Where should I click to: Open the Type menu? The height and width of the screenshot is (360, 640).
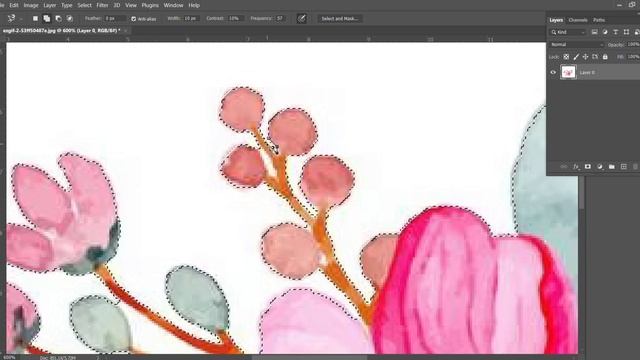tap(67, 5)
